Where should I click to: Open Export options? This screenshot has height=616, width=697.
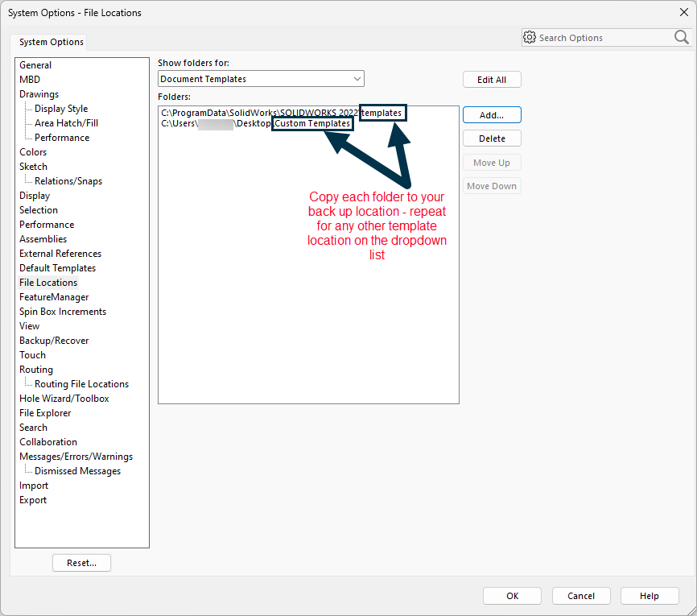coord(33,500)
